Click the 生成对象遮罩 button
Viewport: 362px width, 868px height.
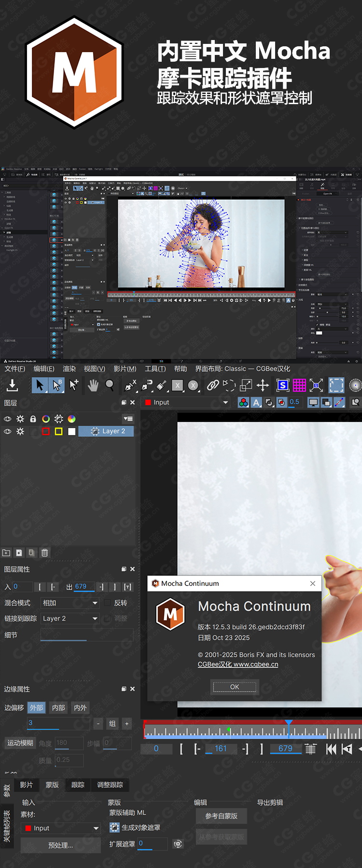[135, 827]
